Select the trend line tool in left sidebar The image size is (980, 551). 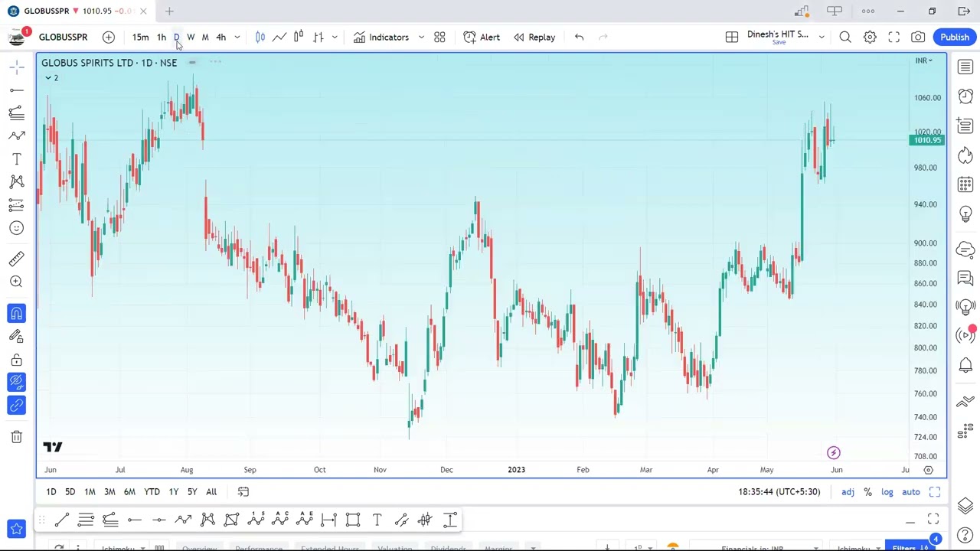point(16,90)
